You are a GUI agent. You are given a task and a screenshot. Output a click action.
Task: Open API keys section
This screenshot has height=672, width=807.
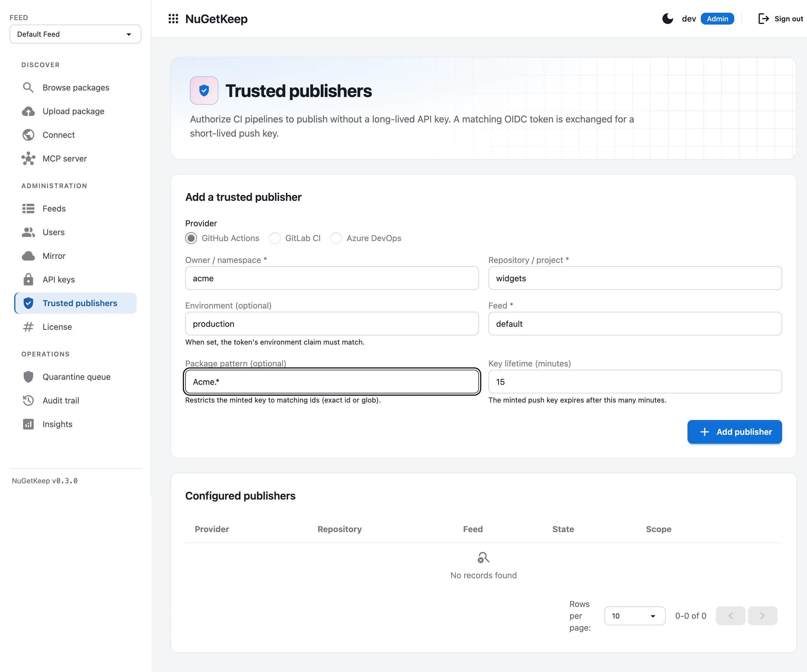point(76,279)
